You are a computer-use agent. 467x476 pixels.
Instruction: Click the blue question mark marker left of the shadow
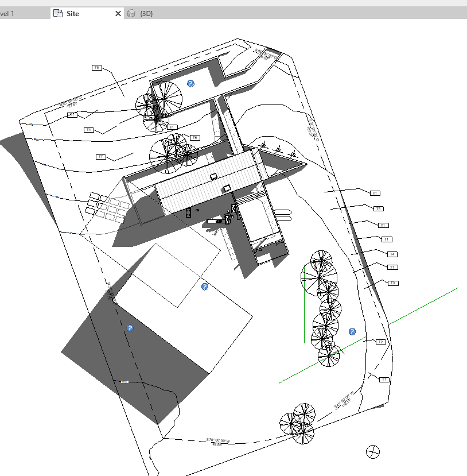tap(129, 328)
